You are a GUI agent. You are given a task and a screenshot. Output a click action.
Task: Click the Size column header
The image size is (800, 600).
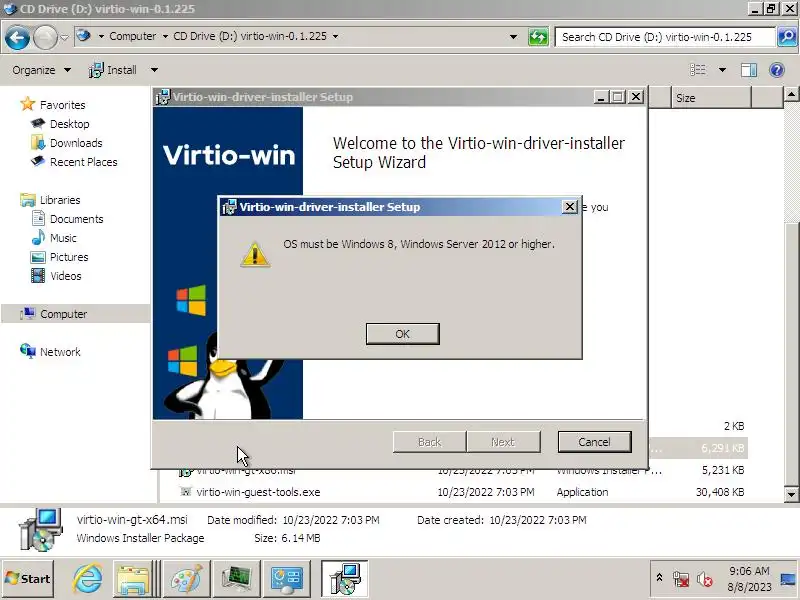[x=711, y=97]
